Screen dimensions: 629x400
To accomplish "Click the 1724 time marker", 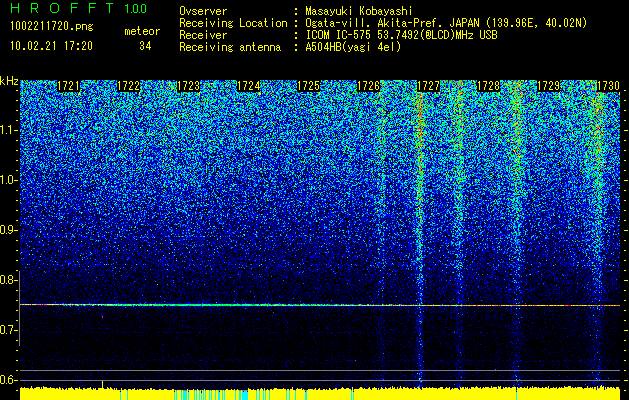I will pos(249,86).
